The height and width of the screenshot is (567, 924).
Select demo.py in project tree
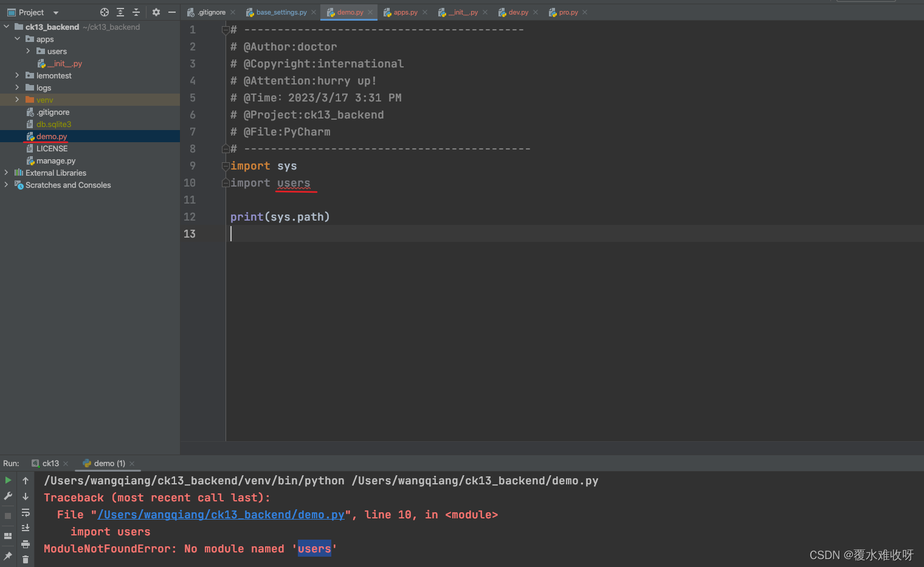coord(52,136)
